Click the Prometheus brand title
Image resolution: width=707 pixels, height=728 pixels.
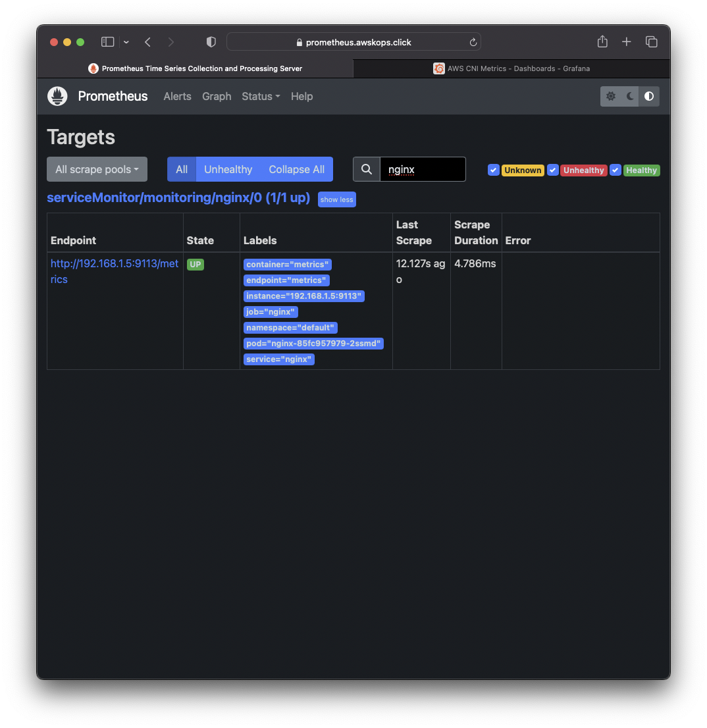point(113,96)
